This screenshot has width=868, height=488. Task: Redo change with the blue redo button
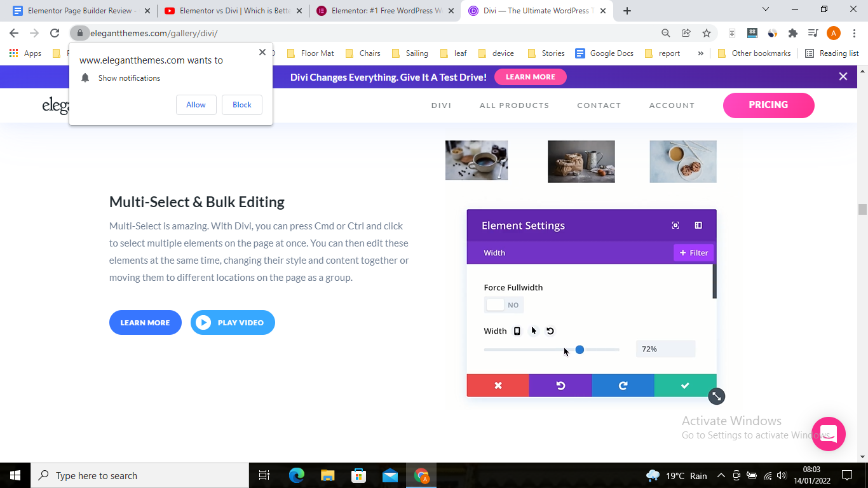623,385
